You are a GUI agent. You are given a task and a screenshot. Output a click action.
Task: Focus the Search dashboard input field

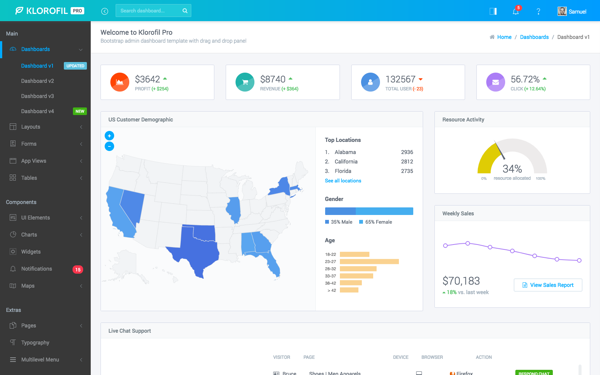click(x=149, y=11)
